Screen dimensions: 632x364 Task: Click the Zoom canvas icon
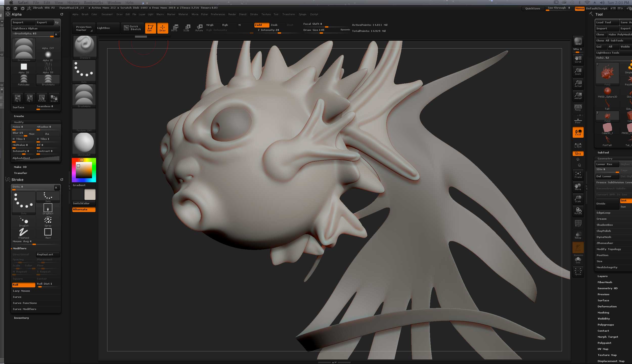tap(578, 71)
